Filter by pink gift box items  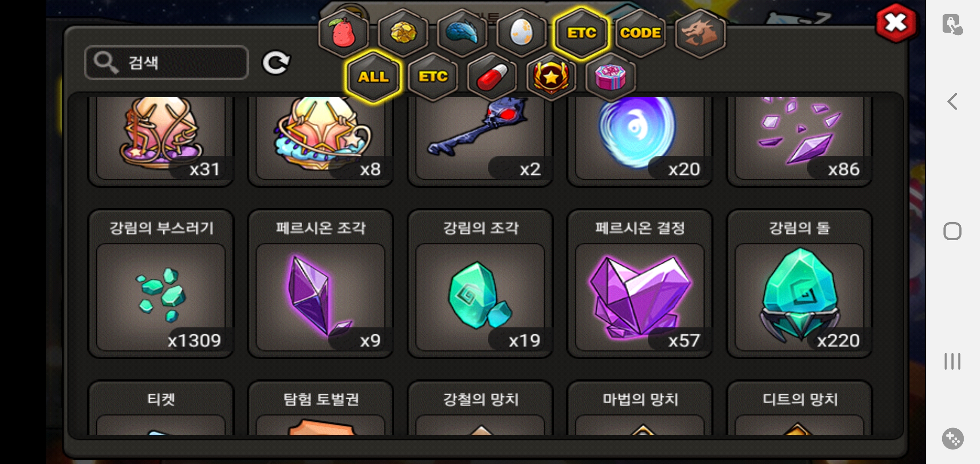pos(611,77)
